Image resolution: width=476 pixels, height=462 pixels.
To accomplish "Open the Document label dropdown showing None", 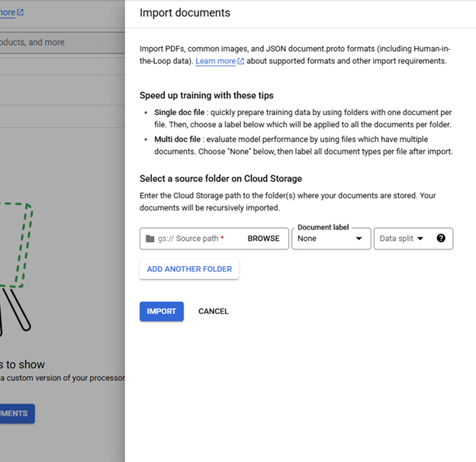I will click(x=324, y=239).
